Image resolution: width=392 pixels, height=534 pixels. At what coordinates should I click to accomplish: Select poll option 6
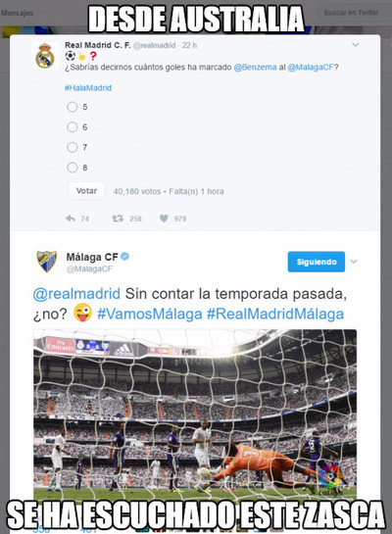[73, 127]
